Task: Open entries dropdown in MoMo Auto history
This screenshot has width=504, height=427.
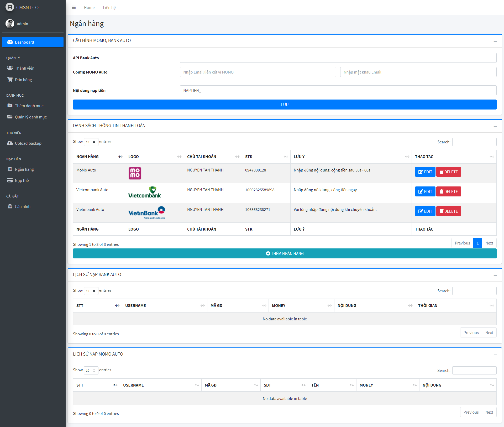Action: click(x=91, y=370)
